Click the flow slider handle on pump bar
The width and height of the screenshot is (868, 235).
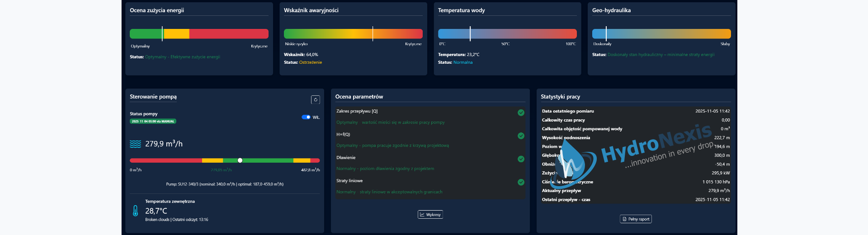coord(240,160)
